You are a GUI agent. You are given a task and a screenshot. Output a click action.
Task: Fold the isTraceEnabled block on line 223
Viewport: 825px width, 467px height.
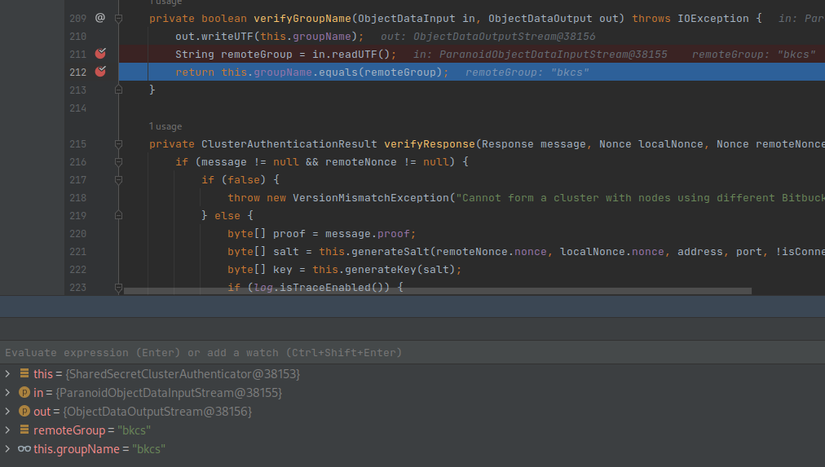click(119, 287)
